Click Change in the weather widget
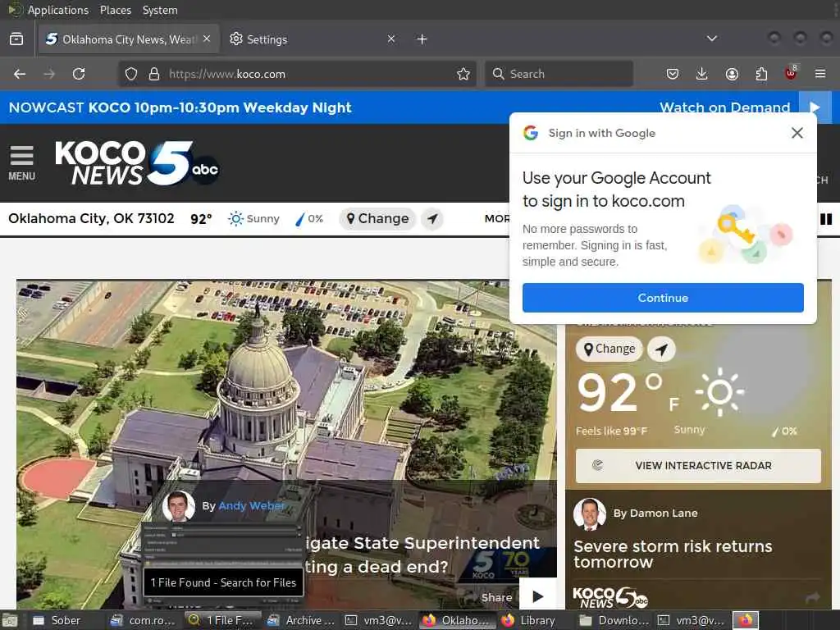Image resolution: width=840 pixels, height=630 pixels. point(609,349)
